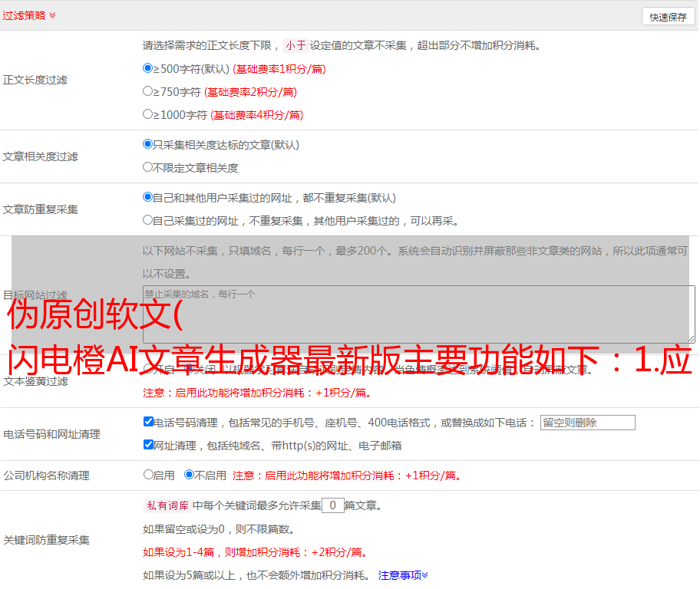Click the 过滤策略 header title
This screenshot has height=589, width=700.
click(23, 15)
